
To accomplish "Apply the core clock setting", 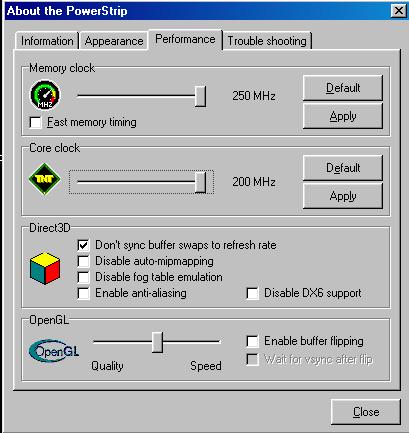I will (x=343, y=196).
